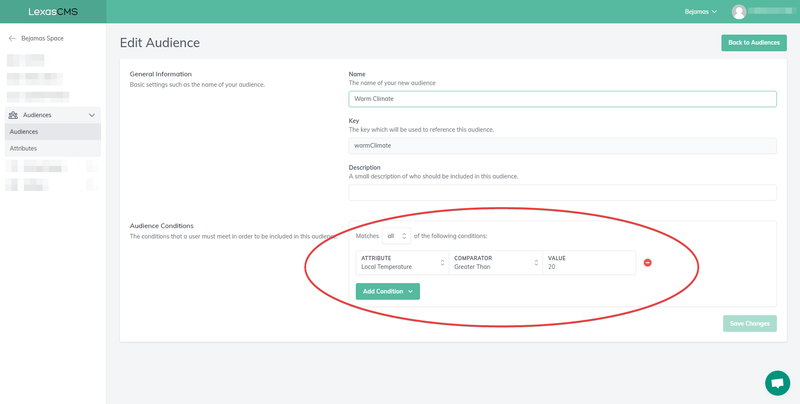The height and width of the screenshot is (404, 800).
Task: Open the Comparator Greater Than dropdown
Action: (495, 263)
